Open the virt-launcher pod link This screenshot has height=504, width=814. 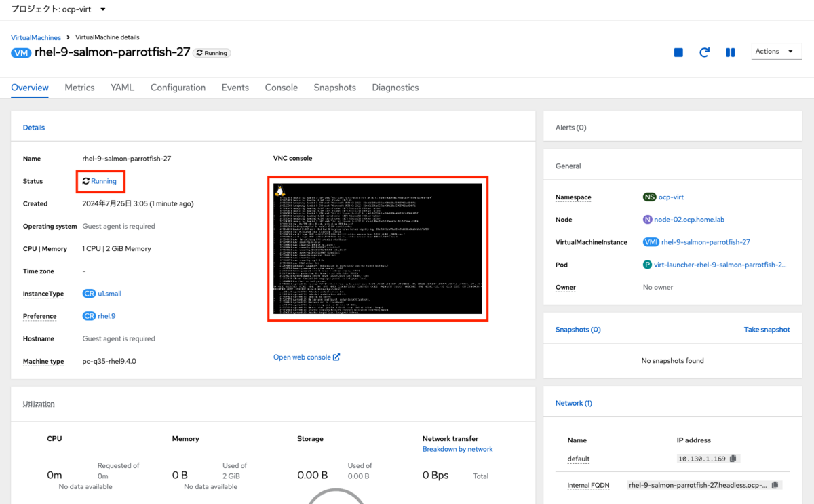click(720, 265)
